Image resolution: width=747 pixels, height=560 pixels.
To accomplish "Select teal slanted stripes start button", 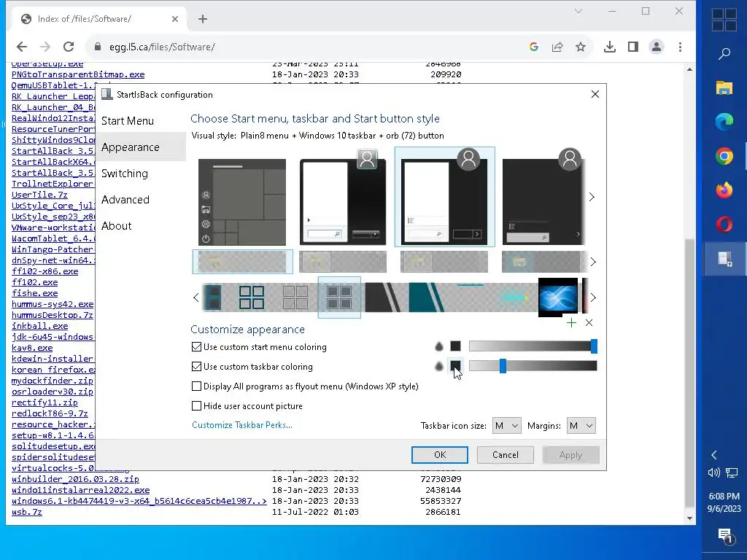I will click(427, 297).
